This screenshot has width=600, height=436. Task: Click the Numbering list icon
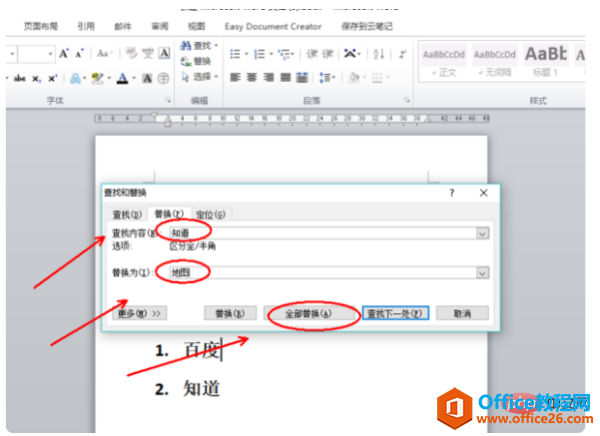click(259, 54)
